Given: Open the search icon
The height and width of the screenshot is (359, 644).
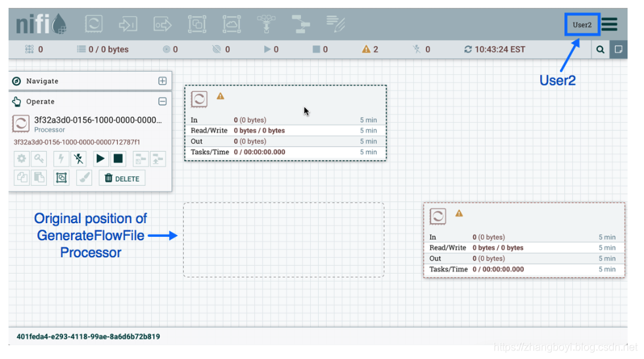Looking at the screenshot, I should [600, 50].
